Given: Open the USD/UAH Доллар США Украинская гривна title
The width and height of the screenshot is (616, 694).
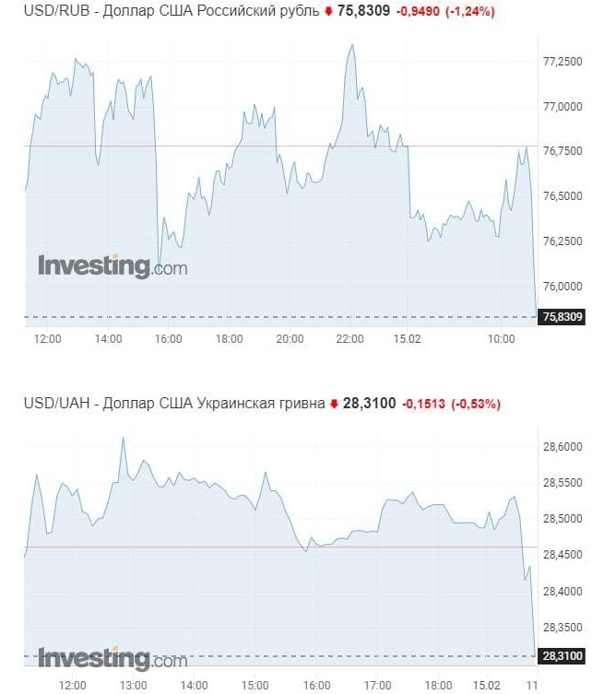Looking at the screenshot, I should [172, 405].
